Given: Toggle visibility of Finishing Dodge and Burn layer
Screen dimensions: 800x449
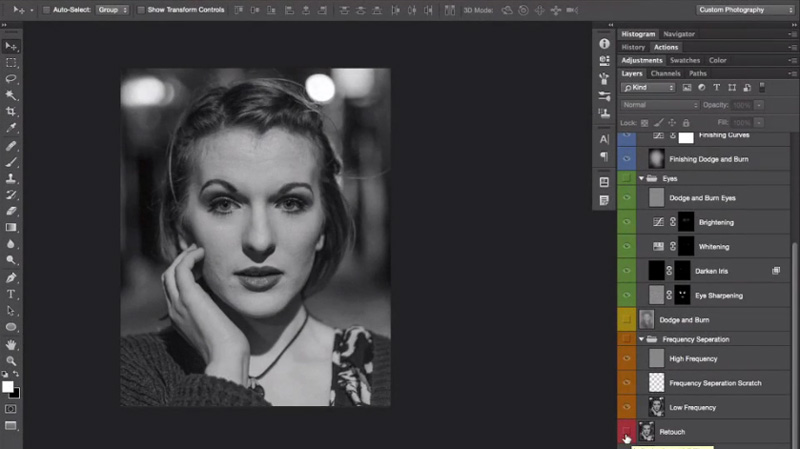Looking at the screenshot, I should click(626, 159).
